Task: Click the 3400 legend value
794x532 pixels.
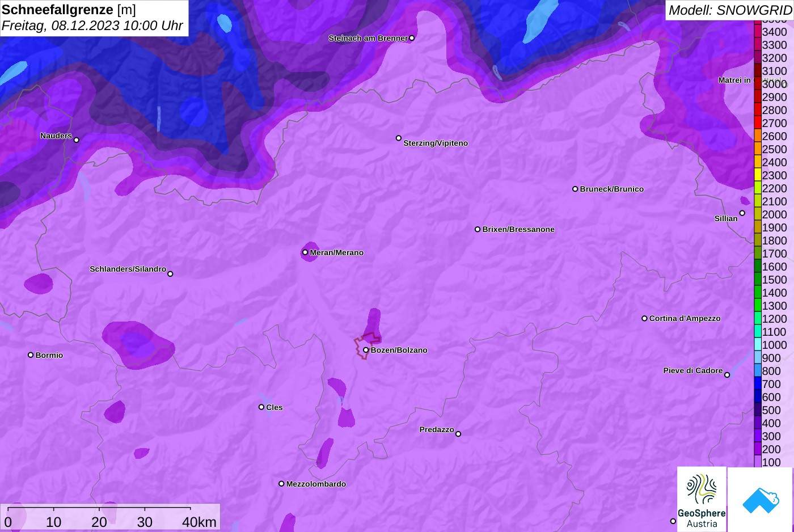Action: (x=774, y=32)
